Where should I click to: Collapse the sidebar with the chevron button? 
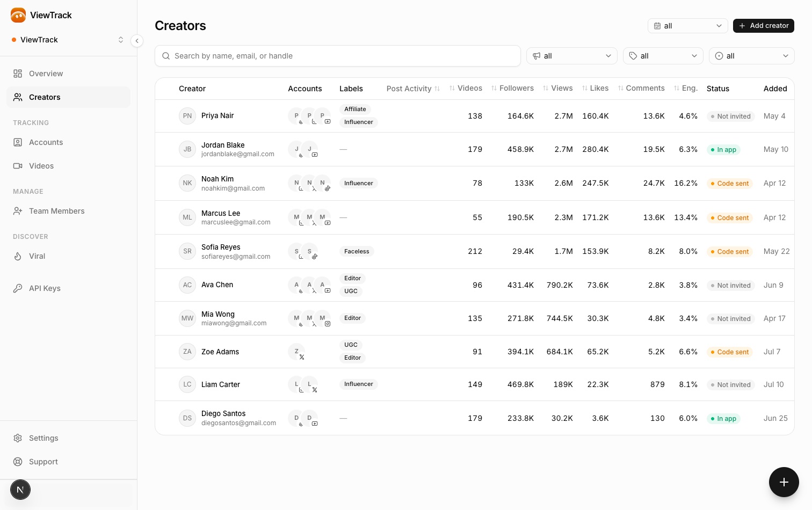[137, 40]
